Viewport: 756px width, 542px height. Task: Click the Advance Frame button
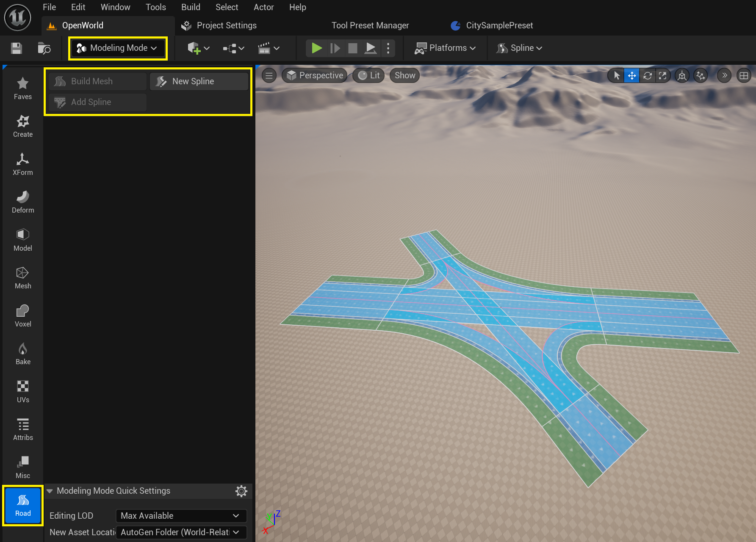tap(335, 48)
